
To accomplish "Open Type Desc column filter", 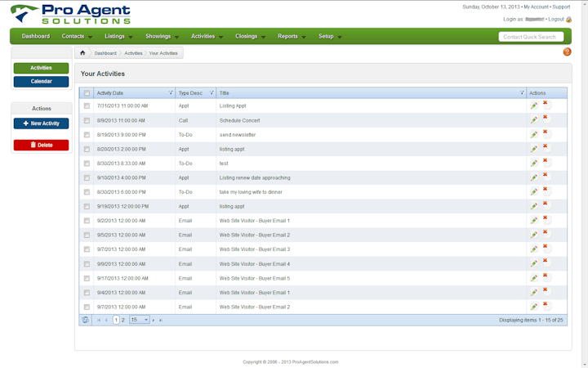I will [x=212, y=92].
